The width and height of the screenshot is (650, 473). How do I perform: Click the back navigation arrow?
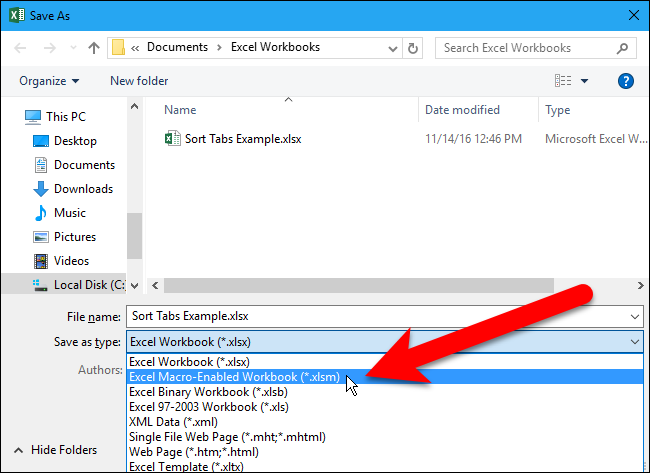(20, 47)
